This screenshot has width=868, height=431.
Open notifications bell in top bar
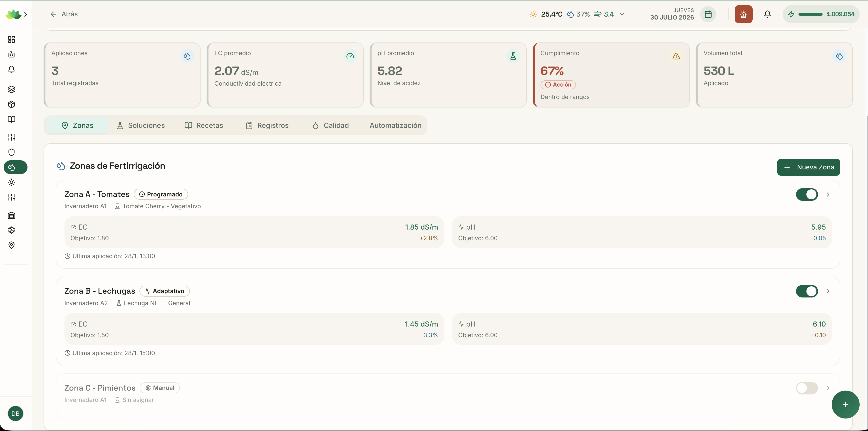point(767,14)
